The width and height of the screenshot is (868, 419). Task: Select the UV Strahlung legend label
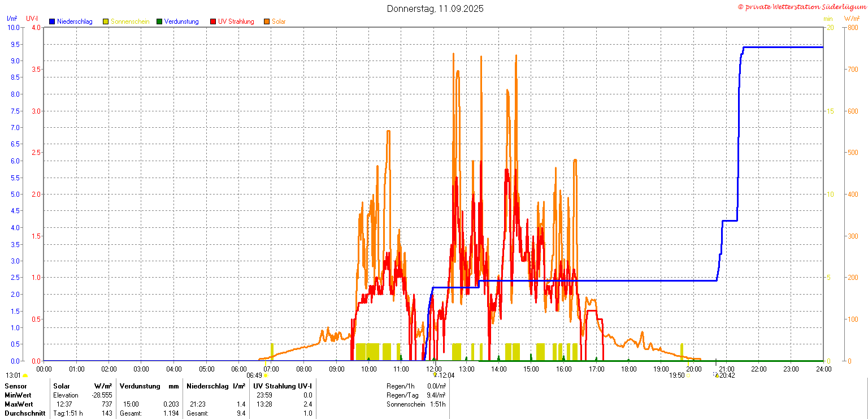click(x=236, y=21)
